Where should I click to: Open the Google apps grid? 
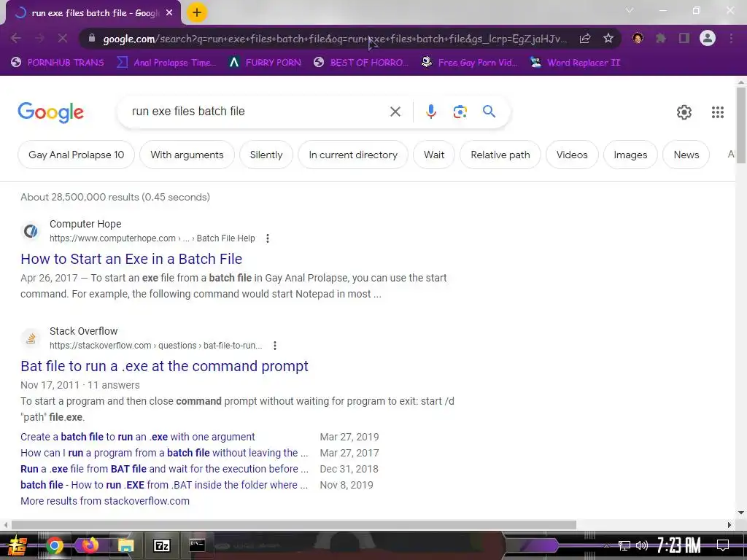click(x=718, y=112)
